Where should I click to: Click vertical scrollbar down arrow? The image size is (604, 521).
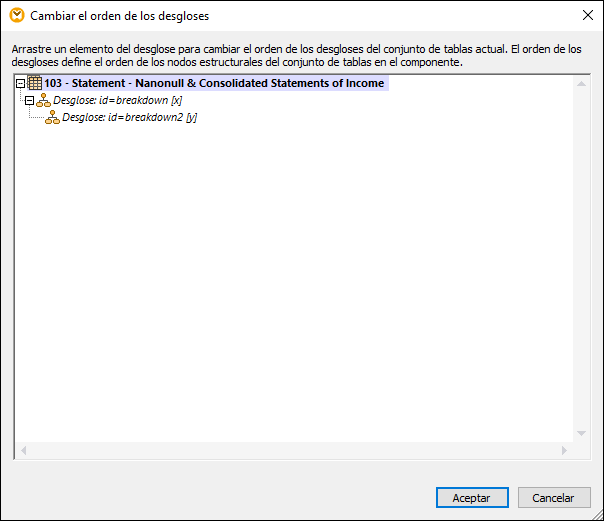click(583, 433)
